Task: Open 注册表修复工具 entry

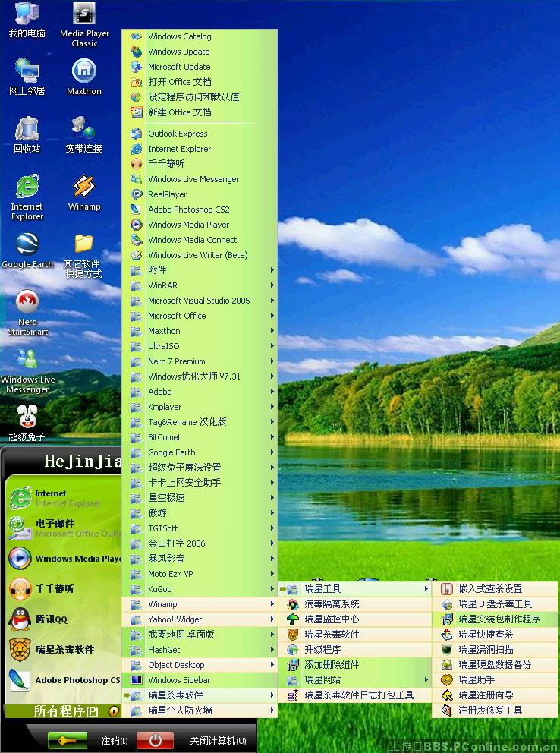Action: pyautogui.click(x=495, y=710)
